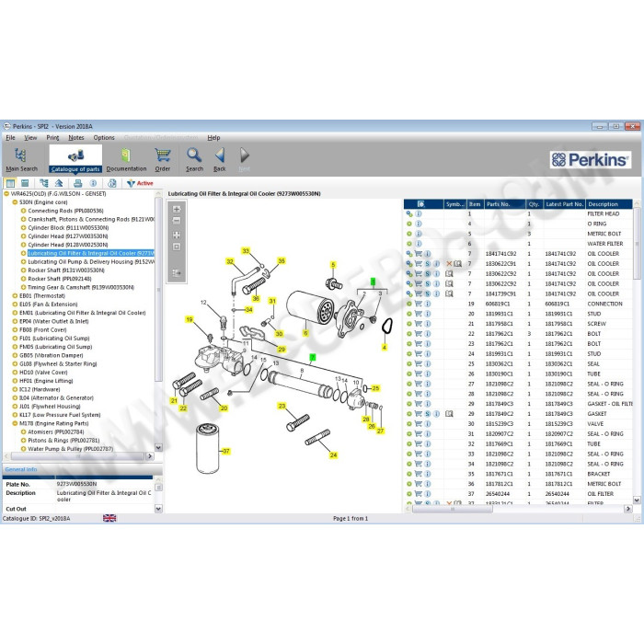Select the GASKET 1817849C2 table row
The width and height of the screenshot is (644, 644).
click(x=519, y=414)
